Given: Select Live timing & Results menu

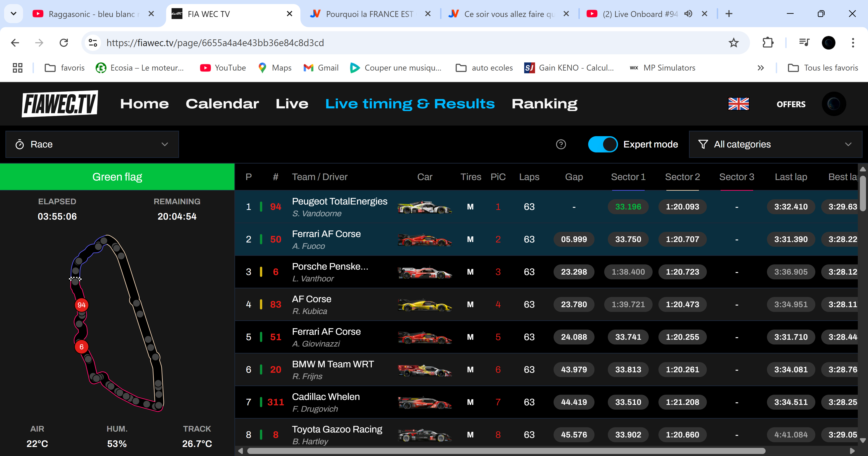Looking at the screenshot, I should (410, 104).
